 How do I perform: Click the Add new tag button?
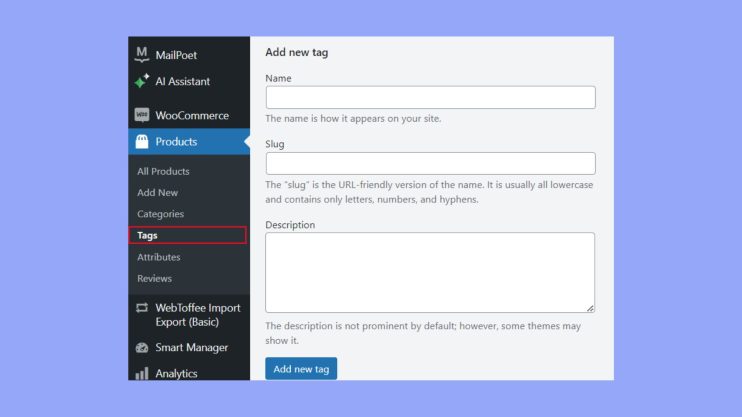(x=301, y=369)
